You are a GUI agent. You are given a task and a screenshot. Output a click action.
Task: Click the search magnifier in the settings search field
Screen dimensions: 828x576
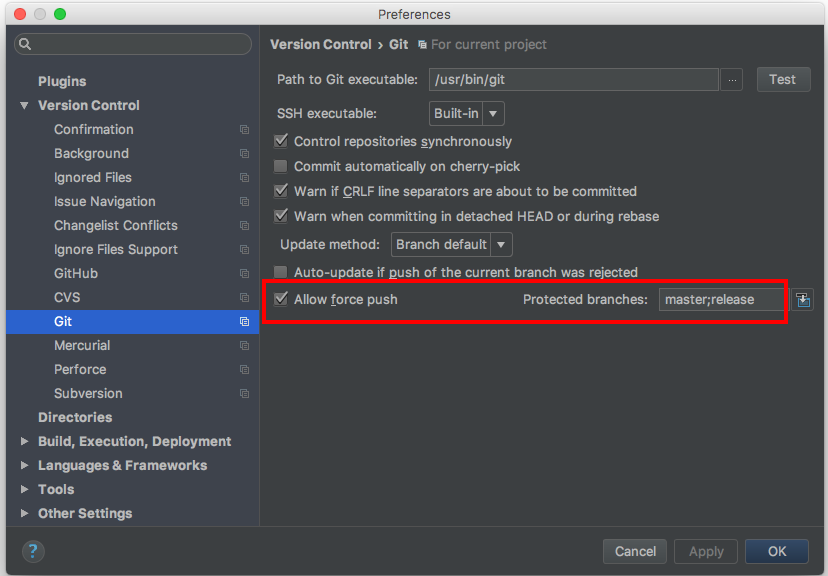point(24,44)
